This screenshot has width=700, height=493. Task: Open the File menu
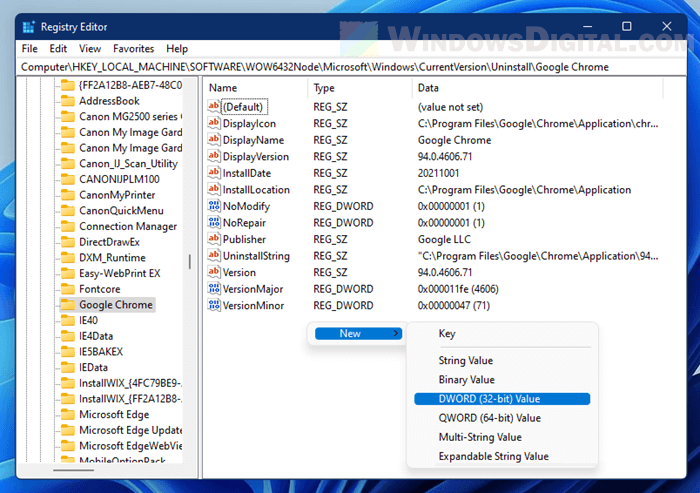pyautogui.click(x=29, y=49)
